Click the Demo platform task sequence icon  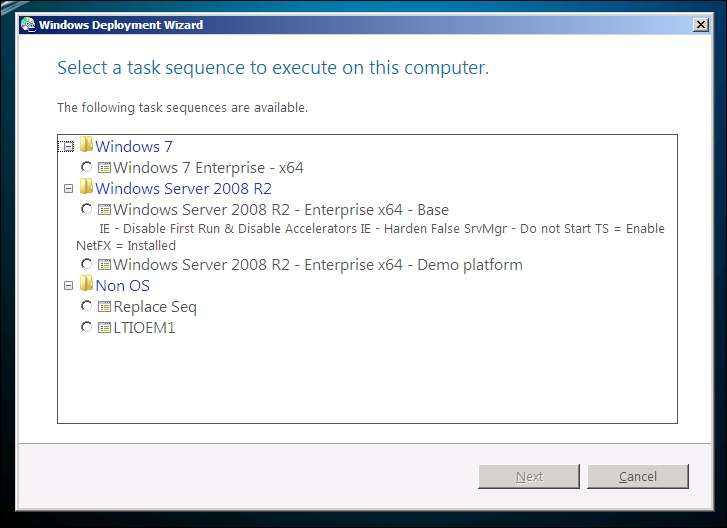click(x=105, y=265)
